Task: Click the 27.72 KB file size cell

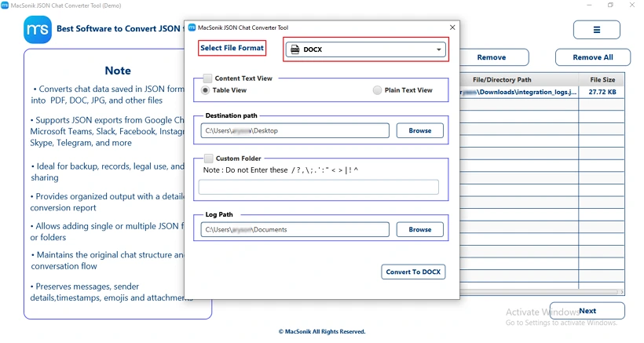Action: (602, 93)
